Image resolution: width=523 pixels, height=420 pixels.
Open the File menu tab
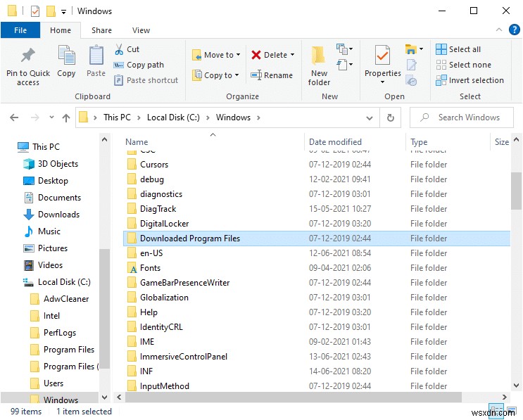[x=20, y=30]
